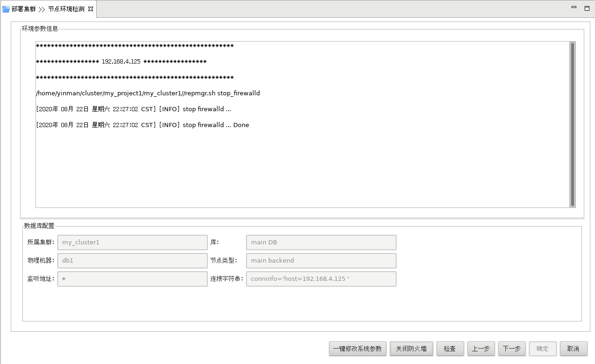Image resolution: width=595 pixels, height=364 pixels.
Task: Proceed with the 下一步 button
Action: (511, 349)
